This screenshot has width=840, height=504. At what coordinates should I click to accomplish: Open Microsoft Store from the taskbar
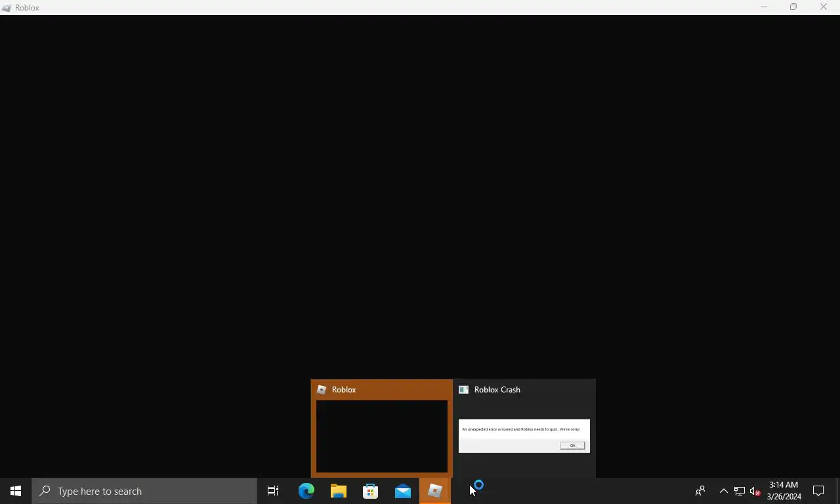pyautogui.click(x=371, y=491)
